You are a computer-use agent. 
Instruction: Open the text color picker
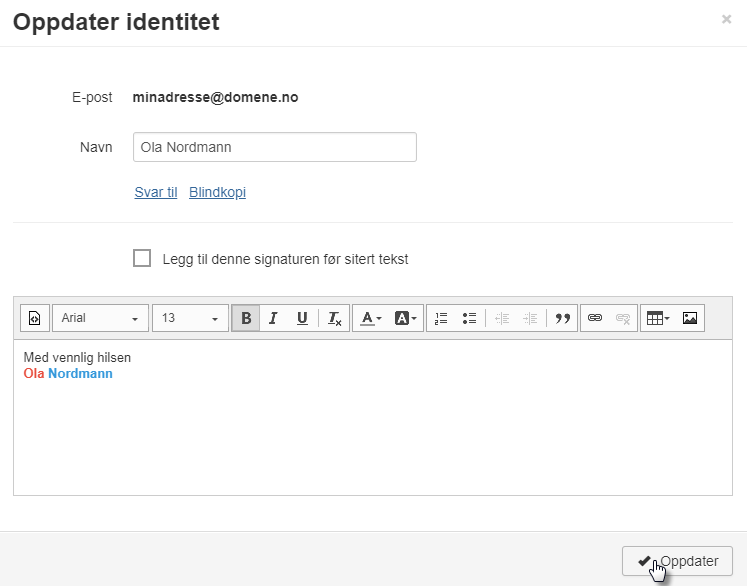point(371,318)
